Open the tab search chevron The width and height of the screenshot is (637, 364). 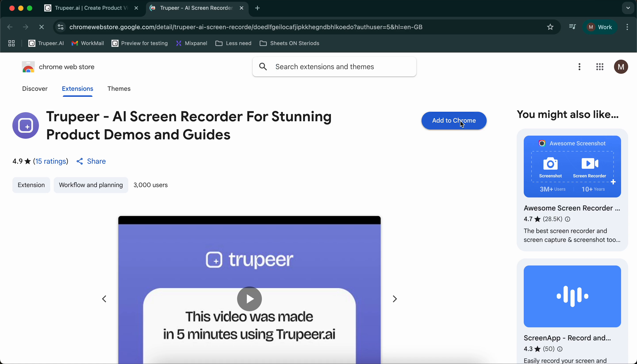pyautogui.click(x=627, y=8)
